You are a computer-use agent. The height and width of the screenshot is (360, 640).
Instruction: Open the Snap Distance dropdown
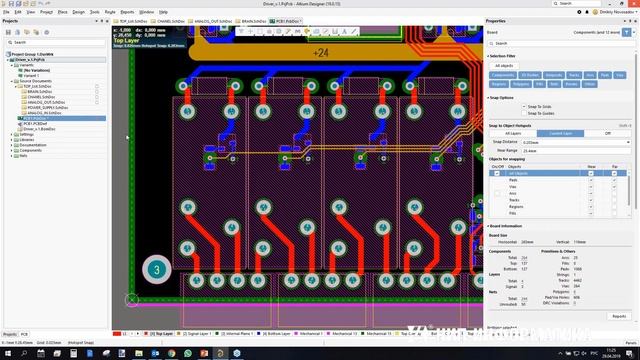(x=628, y=142)
